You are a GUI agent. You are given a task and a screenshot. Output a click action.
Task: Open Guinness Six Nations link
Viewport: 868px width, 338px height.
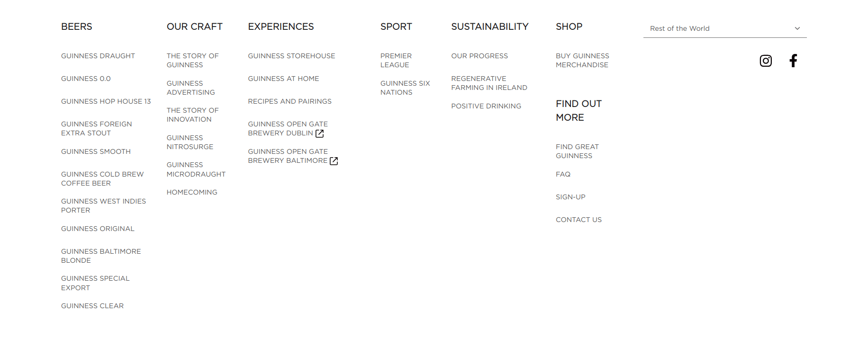[x=405, y=88]
